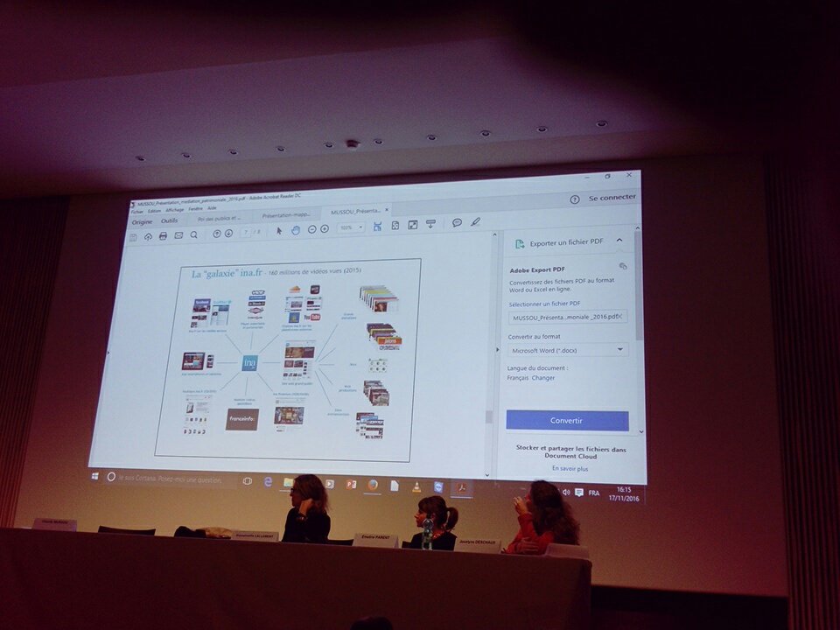840x630 pixels.
Task: Collapse the right tools pane arrow
Action: tap(497, 350)
